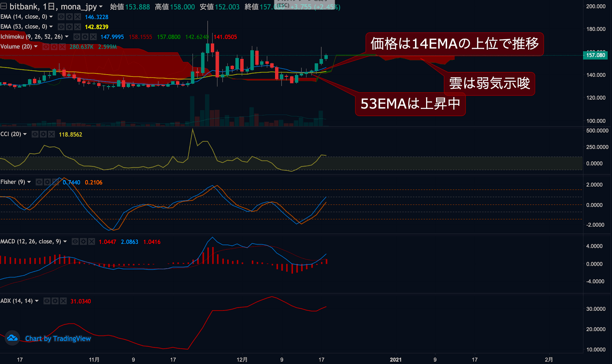Open the MACD settings gear

click(83, 241)
